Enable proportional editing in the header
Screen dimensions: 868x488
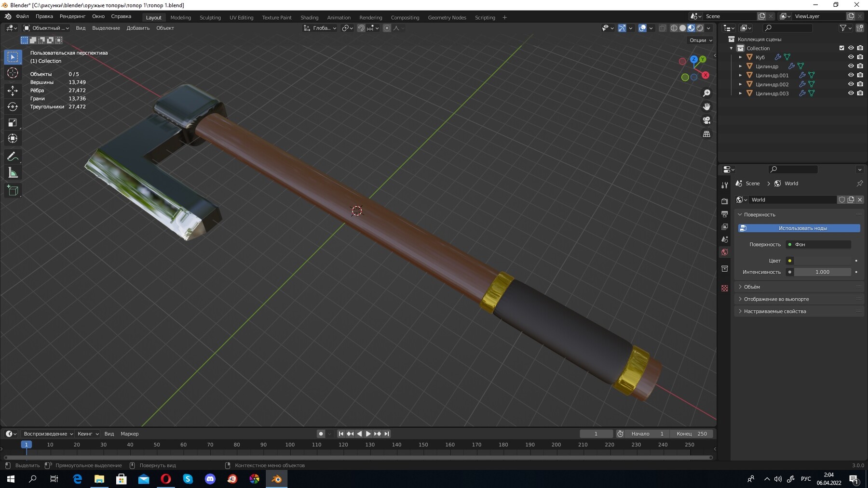(386, 28)
